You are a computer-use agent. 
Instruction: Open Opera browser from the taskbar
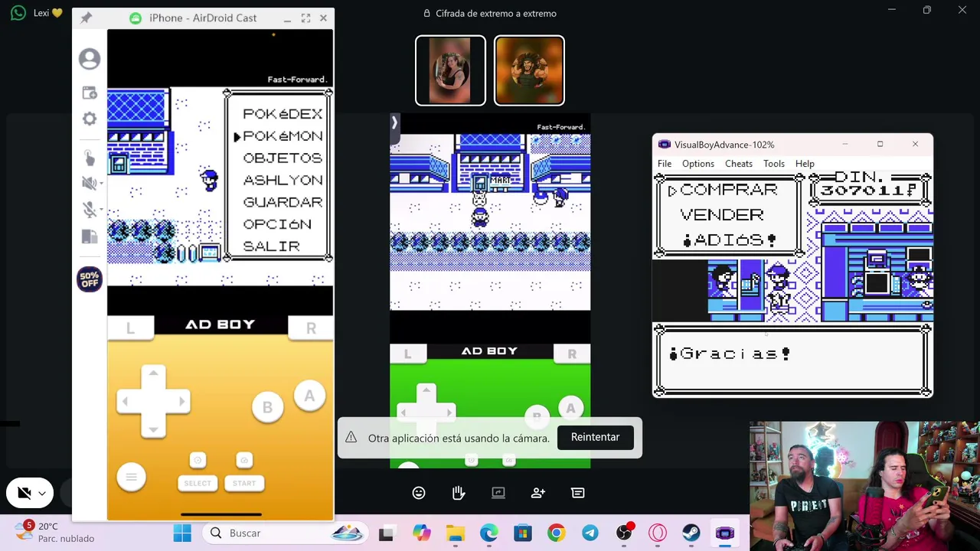pos(658,533)
